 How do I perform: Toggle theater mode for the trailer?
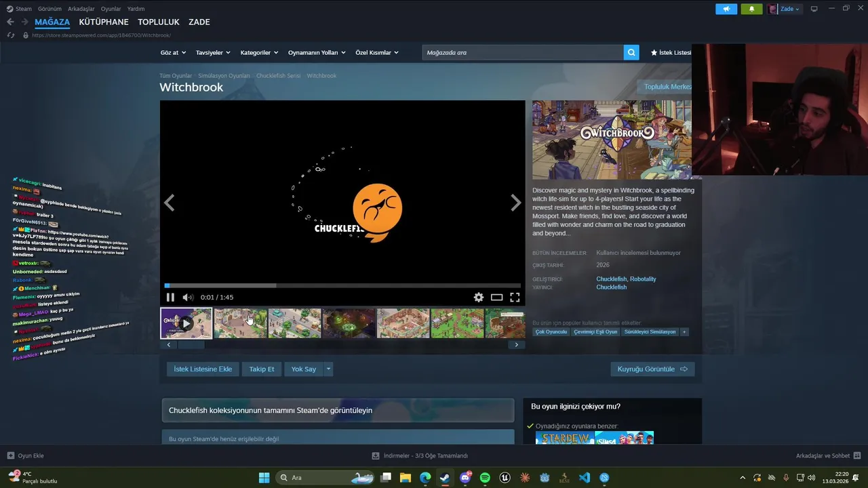point(497,297)
